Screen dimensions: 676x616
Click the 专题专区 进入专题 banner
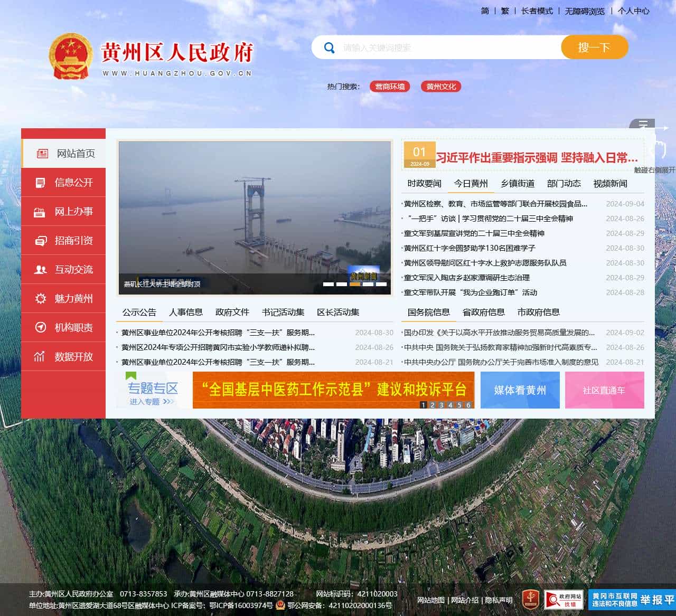[153, 390]
